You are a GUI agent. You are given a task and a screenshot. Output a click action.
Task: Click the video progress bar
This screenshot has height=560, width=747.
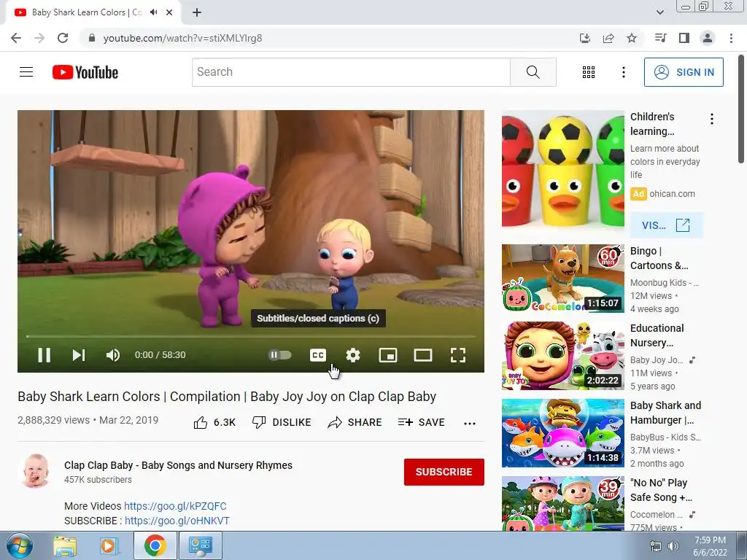pos(251,336)
